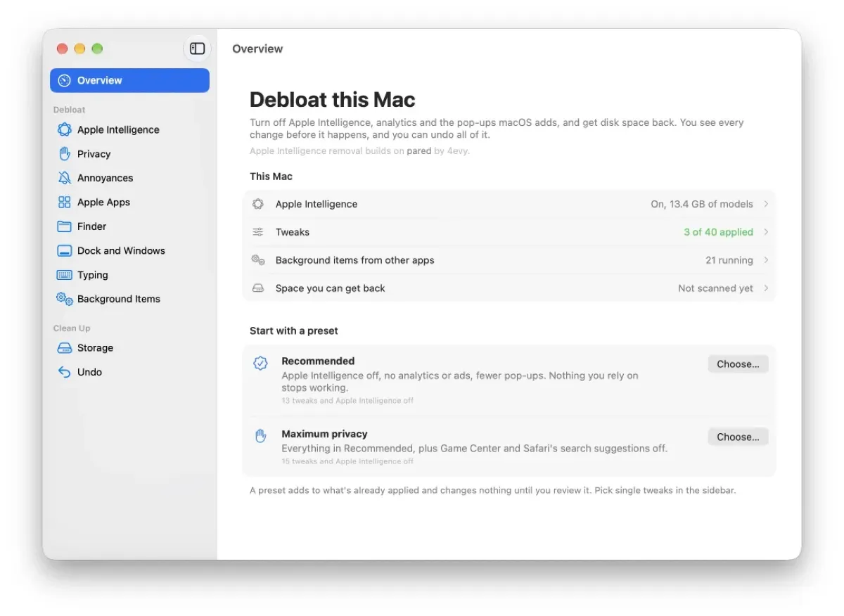Screen dimensions: 844x616
Task: Open the Apple Intelligence row chevron
Action: pos(766,204)
